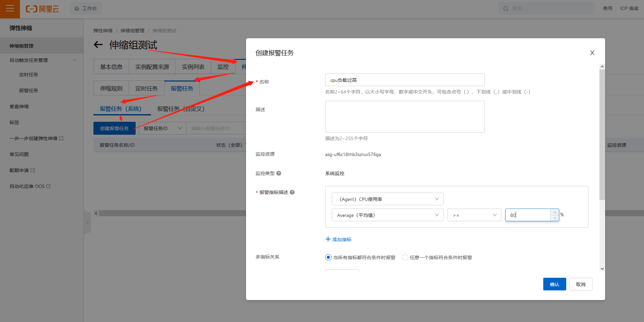The width and height of the screenshot is (644, 322).
Task: Collapse 自动触发任务管理 sidebar section
Action: (x=75, y=60)
